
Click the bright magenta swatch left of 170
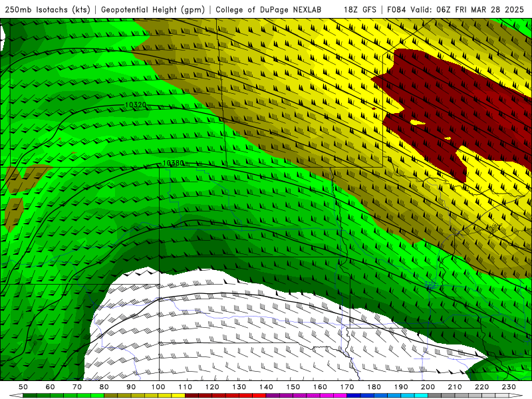click(340, 396)
